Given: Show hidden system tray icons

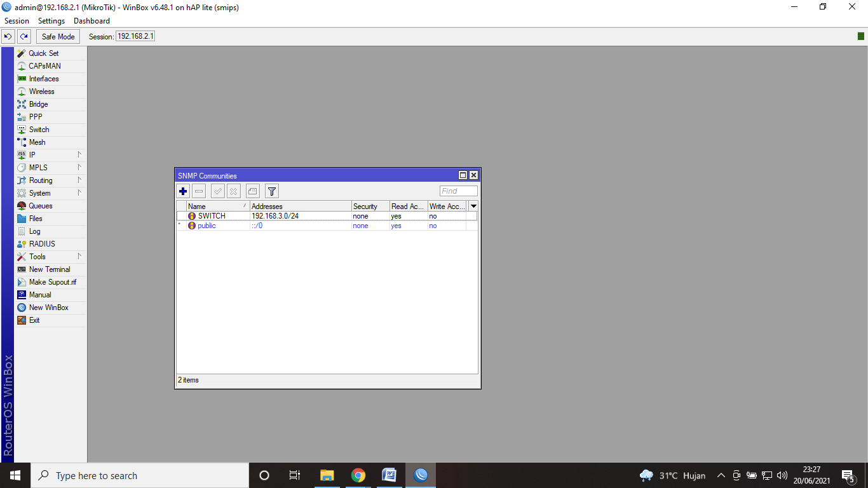Looking at the screenshot, I should pyautogui.click(x=721, y=475).
